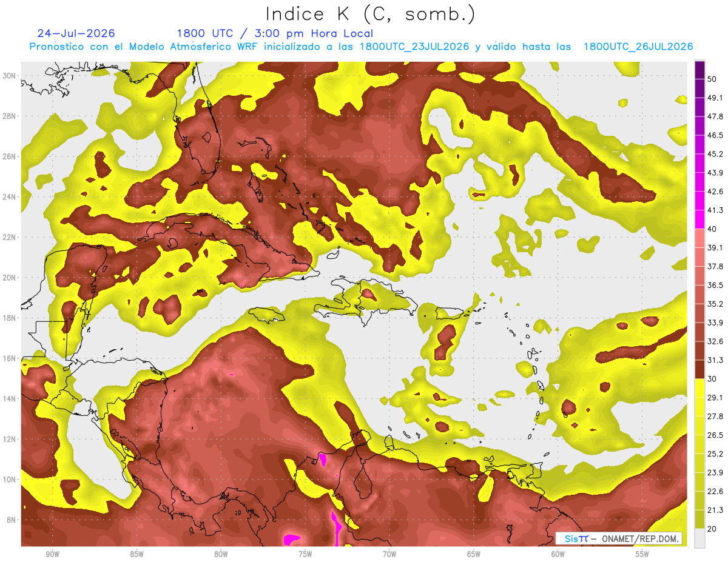
Task: Click legend value "41.3"
Action: coord(715,210)
